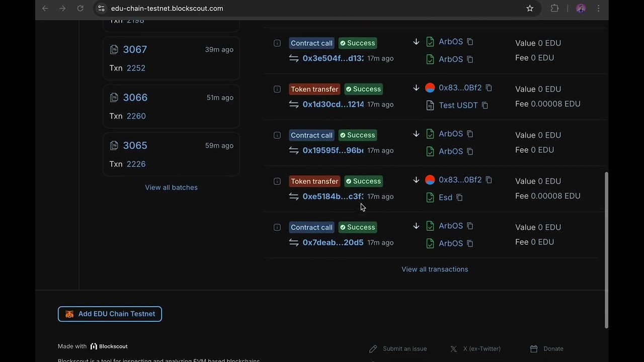This screenshot has width=644, height=362.
Task: Click View all transactions link
Action: [x=435, y=269]
